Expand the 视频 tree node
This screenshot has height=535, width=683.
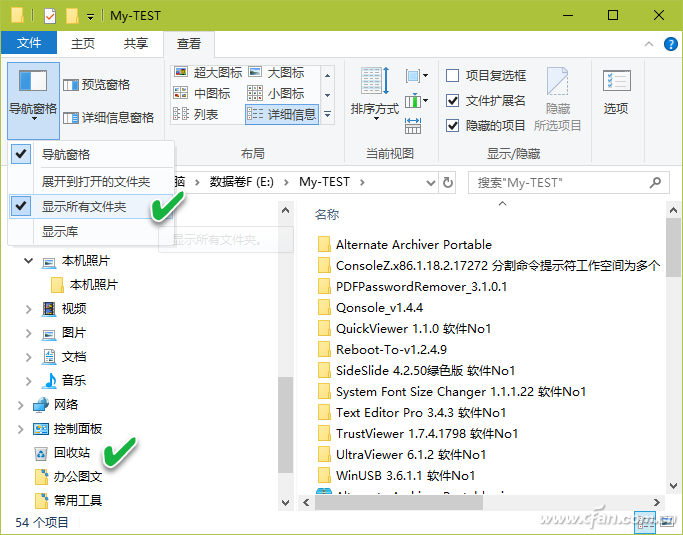tap(28, 309)
